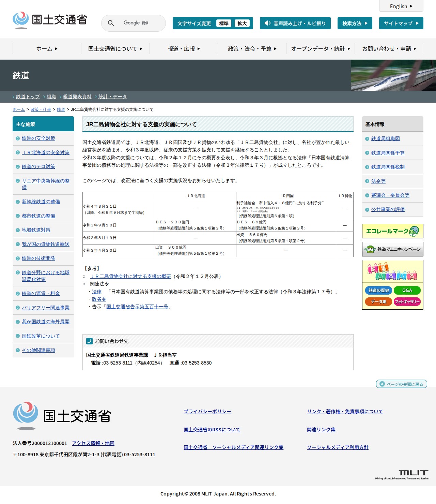Open the 報道・広報 navigation menu
Viewport: 436px width, 504px height.
pyautogui.click(x=184, y=49)
